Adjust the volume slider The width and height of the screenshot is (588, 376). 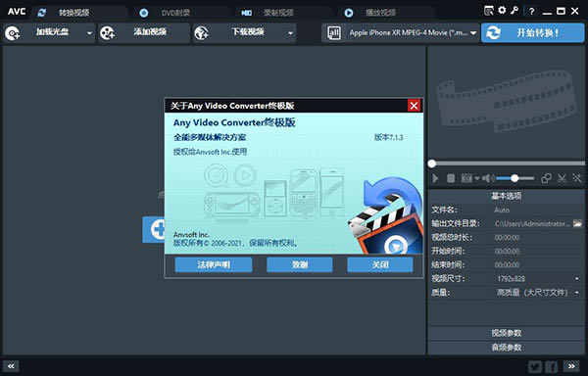pos(514,178)
